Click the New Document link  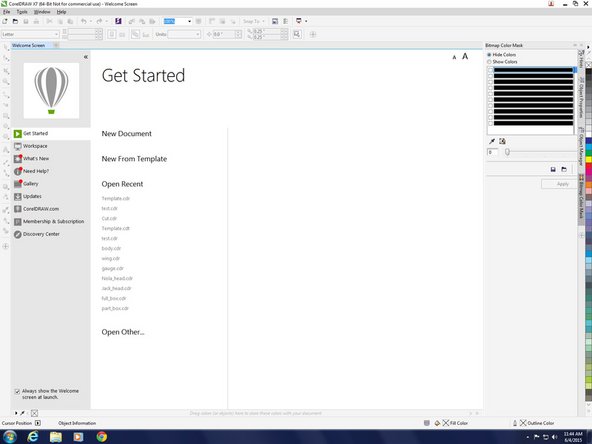click(126, 134)
